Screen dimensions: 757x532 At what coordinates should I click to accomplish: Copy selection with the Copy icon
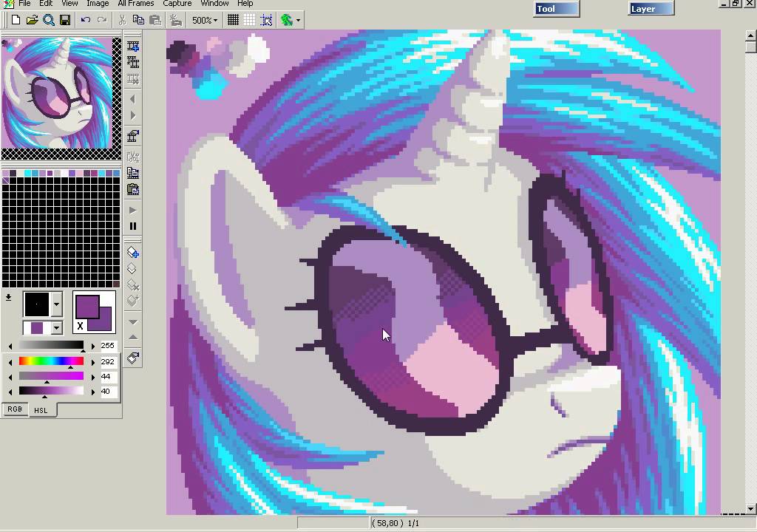[x=138, y=20]
